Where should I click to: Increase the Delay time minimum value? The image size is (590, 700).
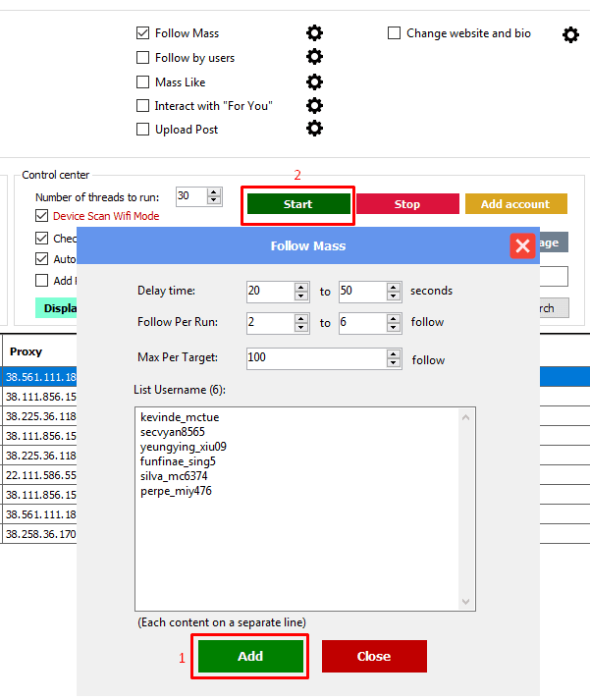coord(301,287)
